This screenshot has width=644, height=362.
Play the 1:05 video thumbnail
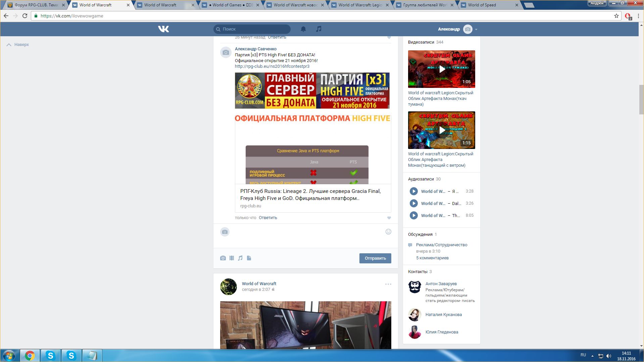[x=442, y=69]
